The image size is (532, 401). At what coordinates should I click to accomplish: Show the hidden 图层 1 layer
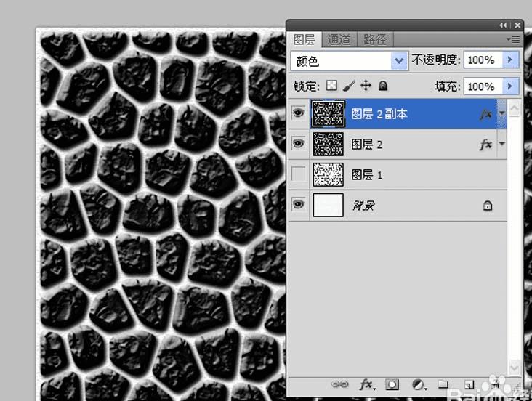point(298,174)
